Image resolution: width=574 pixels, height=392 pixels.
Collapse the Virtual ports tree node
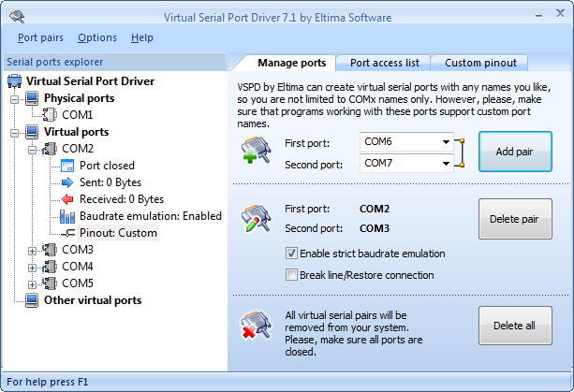pyautogui.click(x=14, y=133)
